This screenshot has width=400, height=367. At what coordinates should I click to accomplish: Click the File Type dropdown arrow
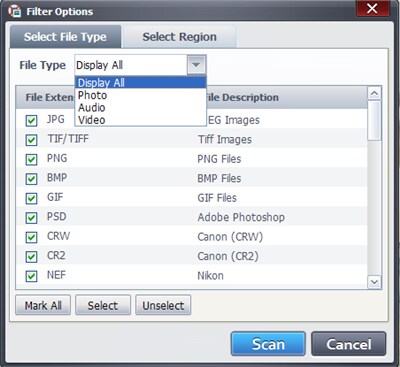(196, 65)
